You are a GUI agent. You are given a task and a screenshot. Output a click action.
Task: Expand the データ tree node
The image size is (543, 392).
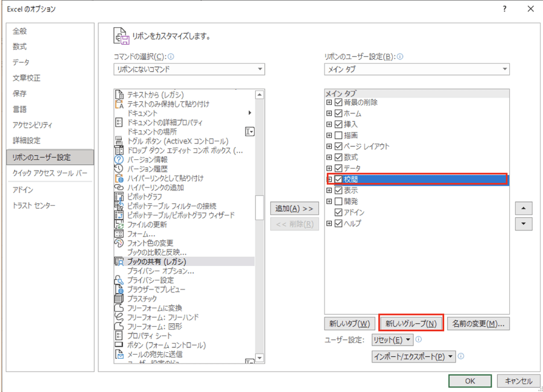coord(329,168)
